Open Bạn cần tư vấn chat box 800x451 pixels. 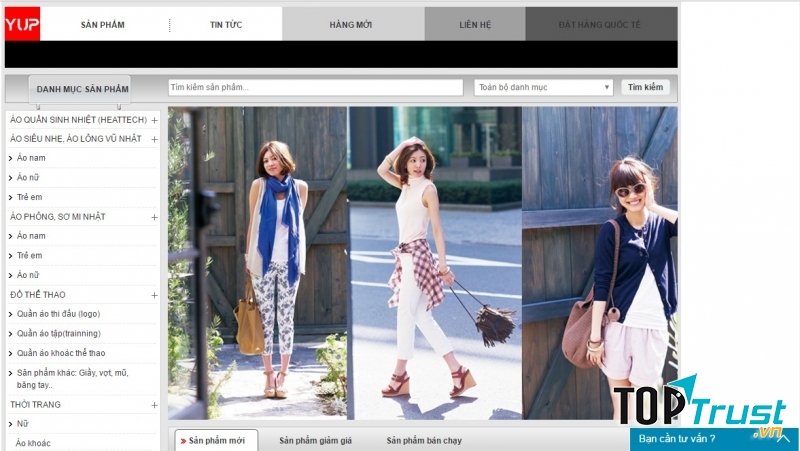pos(677,439)
